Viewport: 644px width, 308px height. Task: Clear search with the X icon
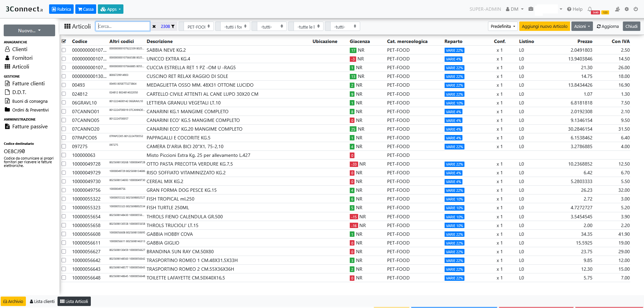pos(154,27)
